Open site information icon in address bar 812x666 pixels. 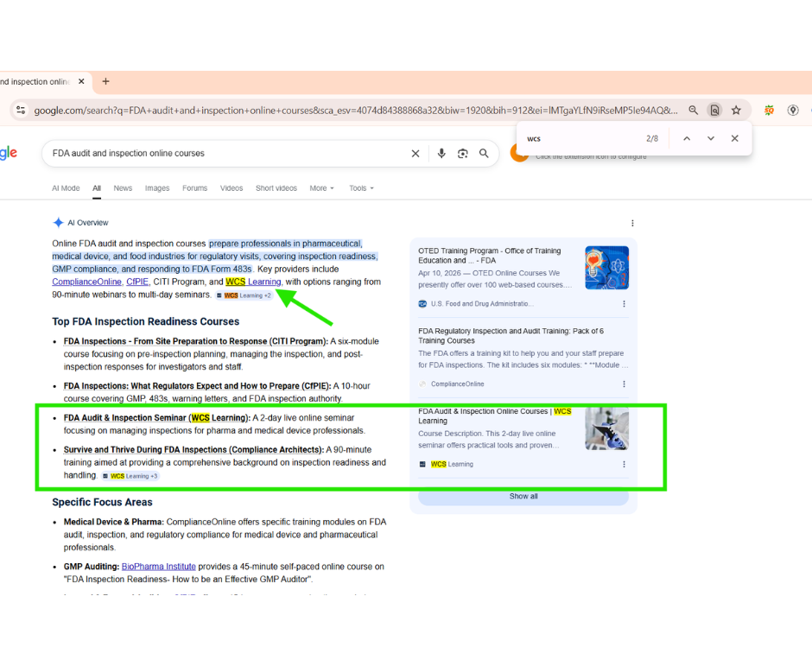pyautogui.click(x=21, y=110)
